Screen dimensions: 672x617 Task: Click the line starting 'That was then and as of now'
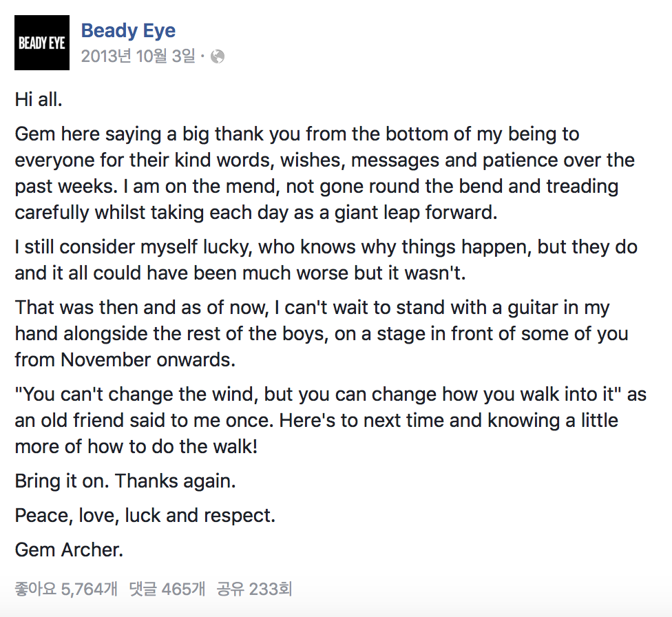point(312,307)
